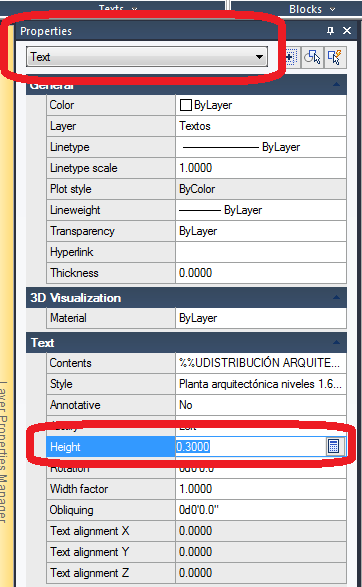The image size is (362, 587).
Task: Click the Style value Planta arquitectónica
Action: (261, 384)
